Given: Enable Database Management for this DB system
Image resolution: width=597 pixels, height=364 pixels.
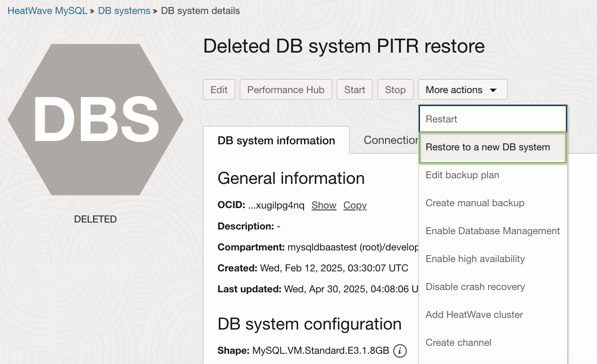Looking at the screenshot, I should tap(493, 231).
